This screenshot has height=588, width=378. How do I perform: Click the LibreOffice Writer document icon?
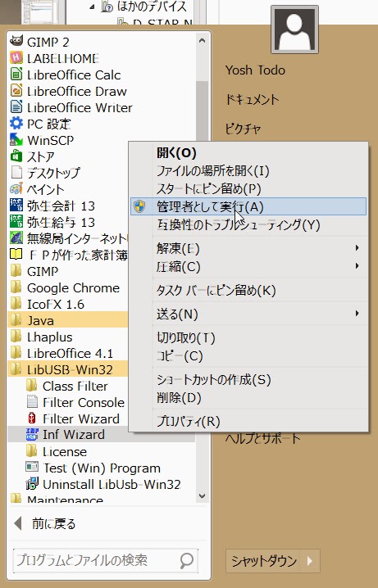click(16, 107)
